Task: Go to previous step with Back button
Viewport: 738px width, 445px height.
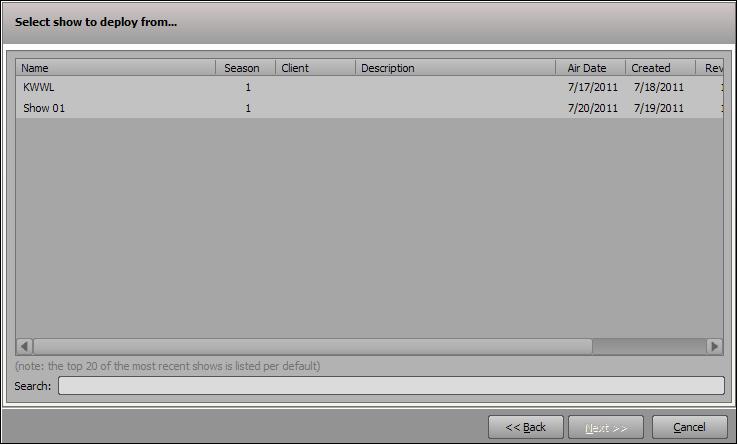Action: tap(526, 427)
